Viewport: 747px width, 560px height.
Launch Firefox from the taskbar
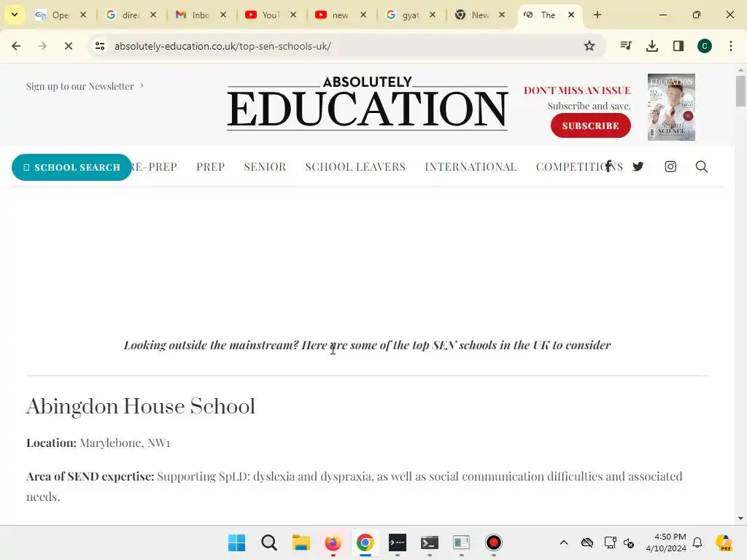333,542
